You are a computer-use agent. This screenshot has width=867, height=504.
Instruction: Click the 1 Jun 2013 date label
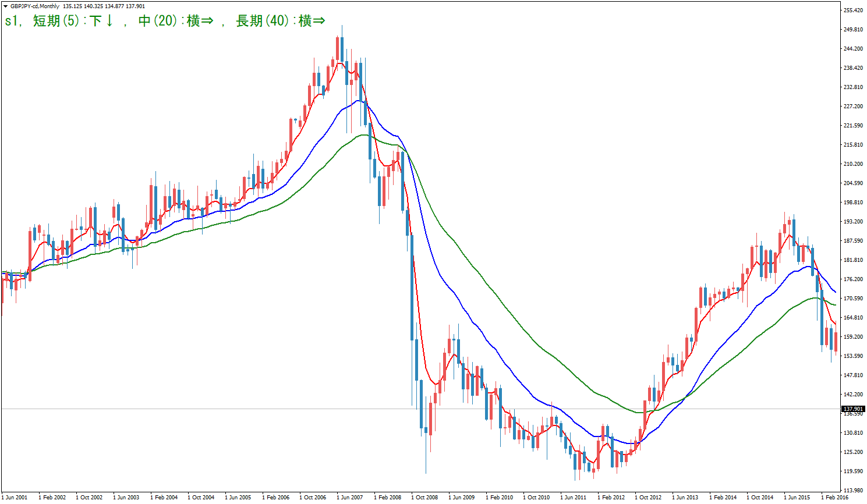(x=685, y=498)
